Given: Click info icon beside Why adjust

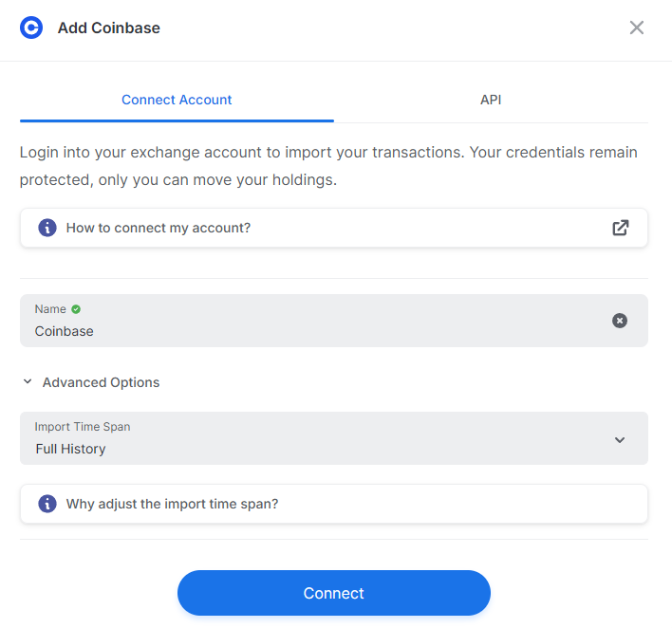Looking at the screenshot, I should [47, 504].
